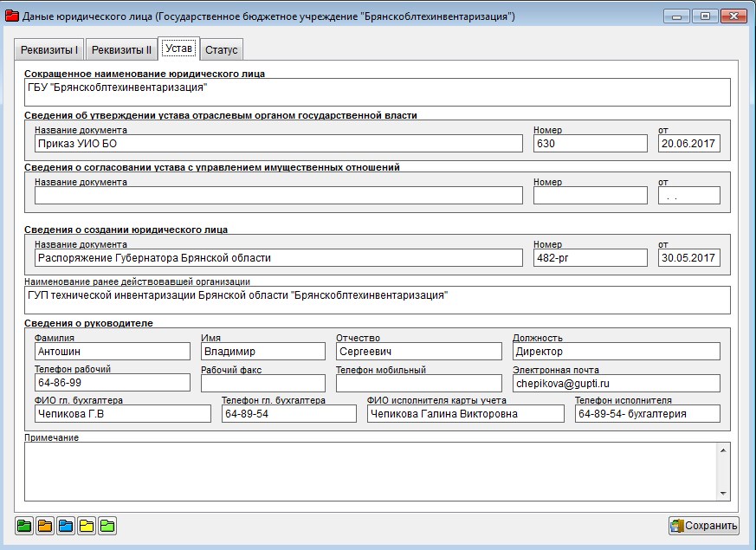Click the Номер field containing 630

590,144
